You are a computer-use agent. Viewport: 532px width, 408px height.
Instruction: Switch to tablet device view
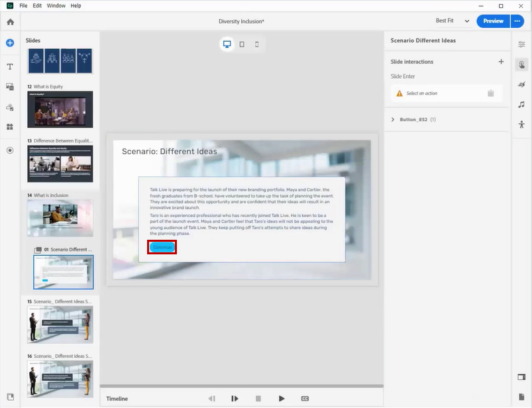pyautogui.click(x=242, y=44)
